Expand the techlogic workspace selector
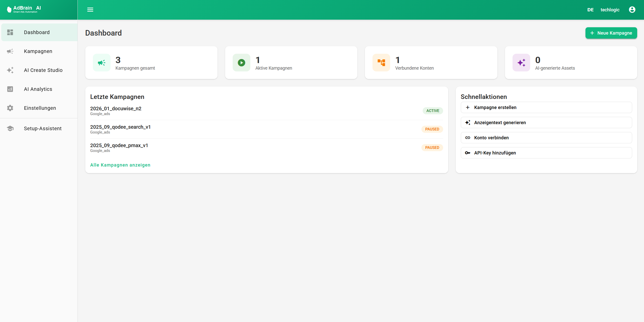Image resolution: width=644 pixels, height=322 pixels. click(610, 10)
